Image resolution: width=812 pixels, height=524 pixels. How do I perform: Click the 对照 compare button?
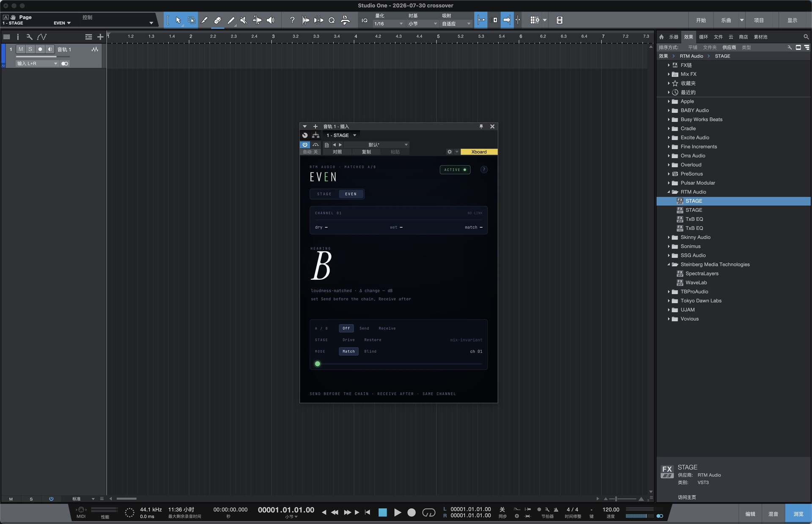click(337, 152)
